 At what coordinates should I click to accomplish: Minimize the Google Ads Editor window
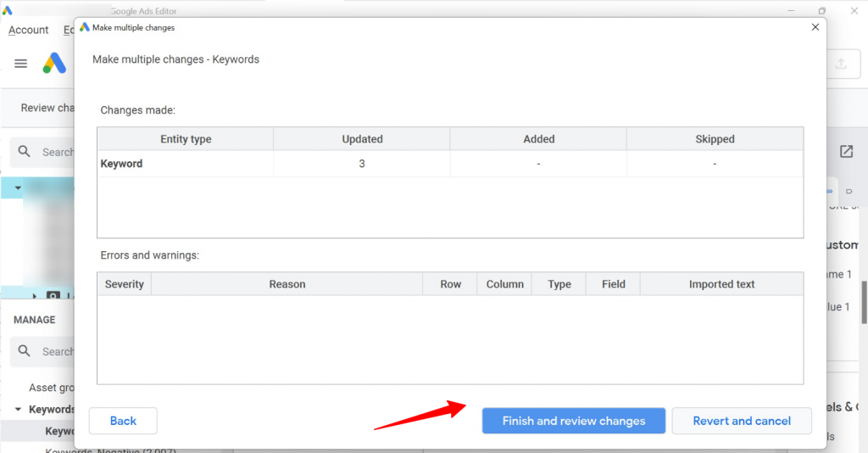pos(791,10)
